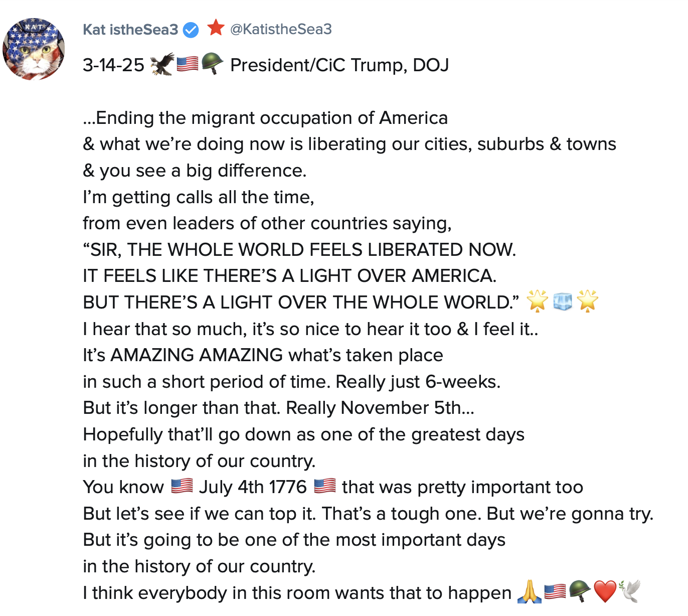Viewport: 688px width, 616px height.
Task: Click the praying hands emoji
Action: tap(530, 592)
